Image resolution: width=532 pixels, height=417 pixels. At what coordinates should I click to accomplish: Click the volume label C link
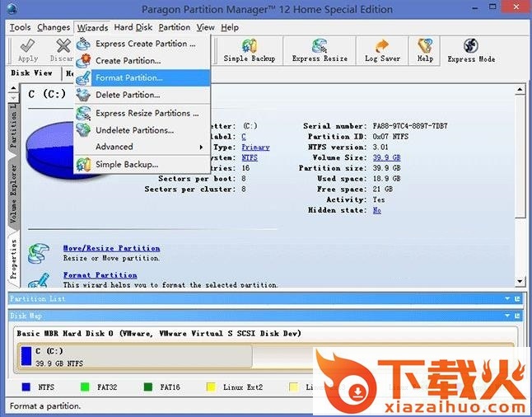tap(244, 137)
